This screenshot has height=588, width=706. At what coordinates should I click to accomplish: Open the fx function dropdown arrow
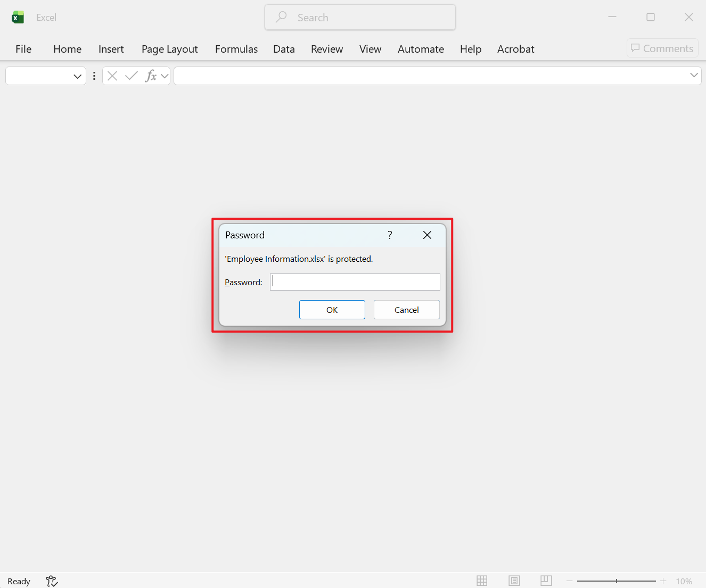164,76
